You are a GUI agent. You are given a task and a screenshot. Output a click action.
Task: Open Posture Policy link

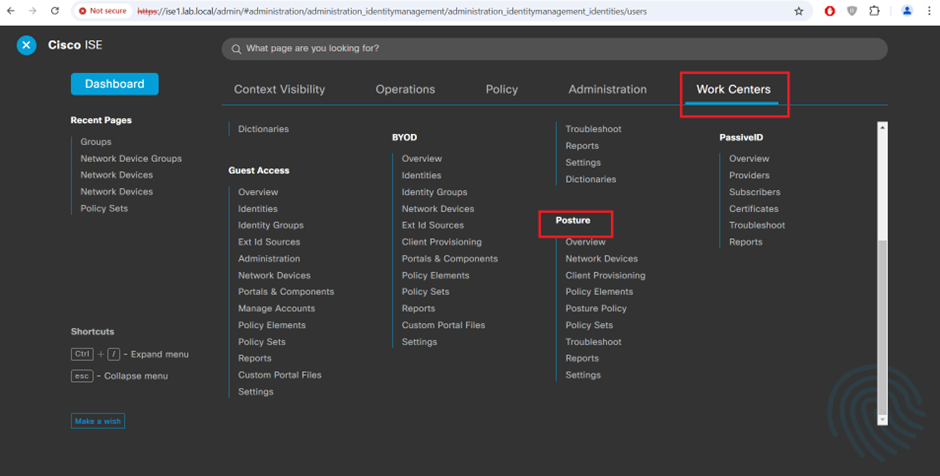point(596,309)
